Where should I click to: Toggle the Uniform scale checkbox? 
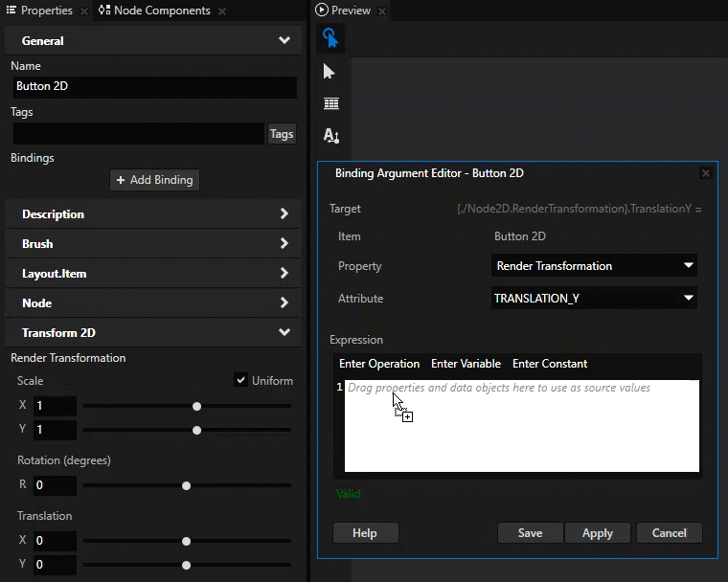point(240,380)
